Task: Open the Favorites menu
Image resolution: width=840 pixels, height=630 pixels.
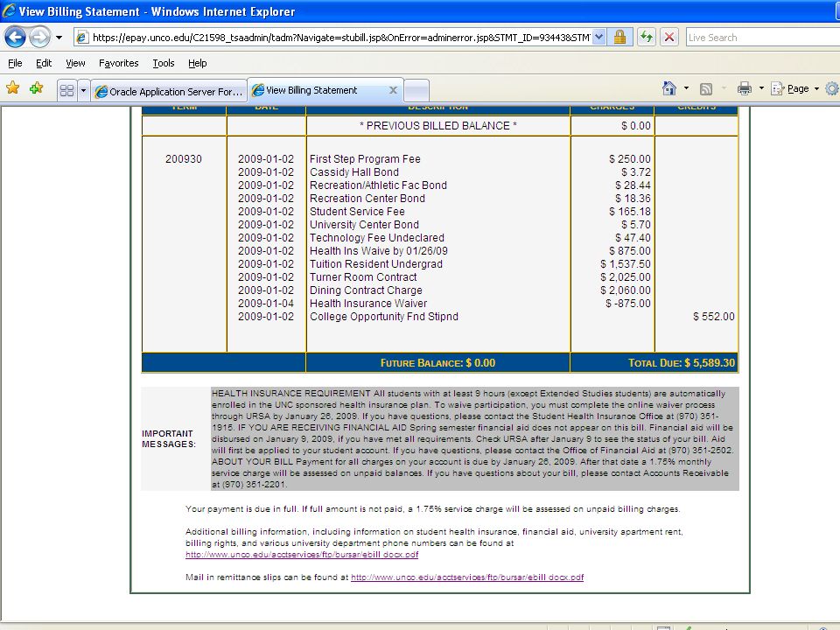Action: [118, 63]
